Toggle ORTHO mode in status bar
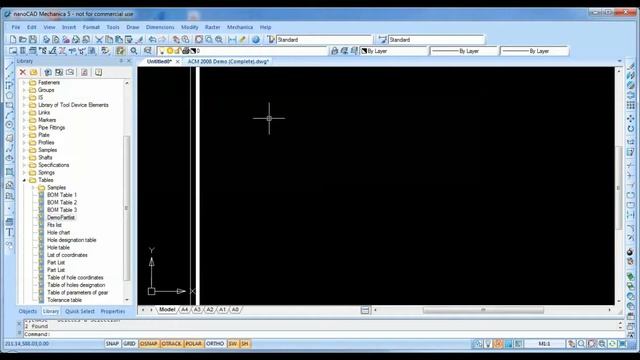This screenshot has width=640, height=360. (215, 344)
